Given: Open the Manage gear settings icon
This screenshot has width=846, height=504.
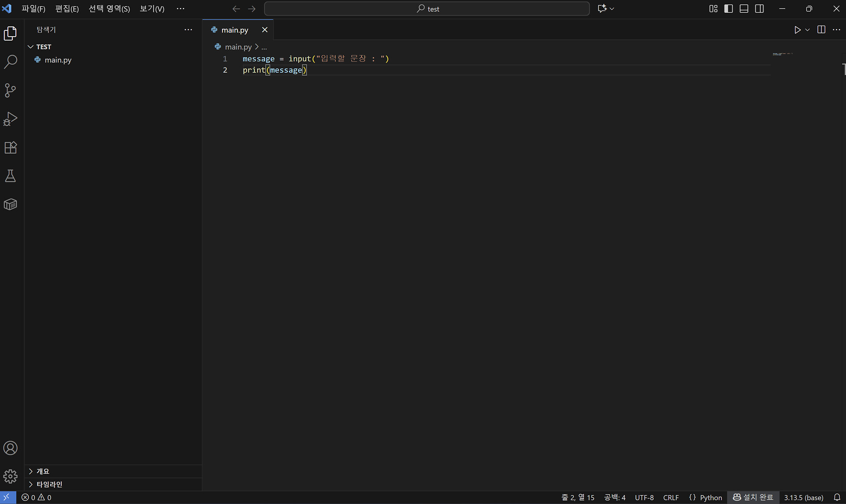Looking at the screenshot, I should tap(10, 476).
